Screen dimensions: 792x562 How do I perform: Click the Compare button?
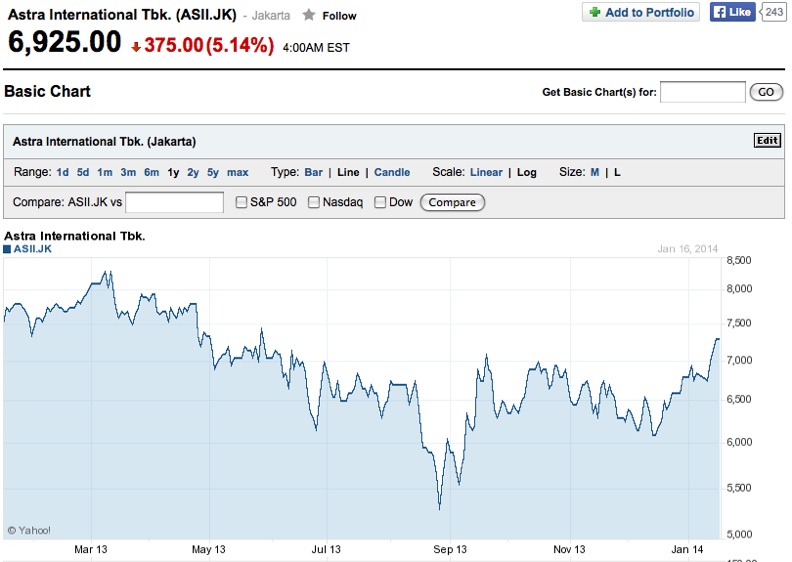click(x=453, y=202)
